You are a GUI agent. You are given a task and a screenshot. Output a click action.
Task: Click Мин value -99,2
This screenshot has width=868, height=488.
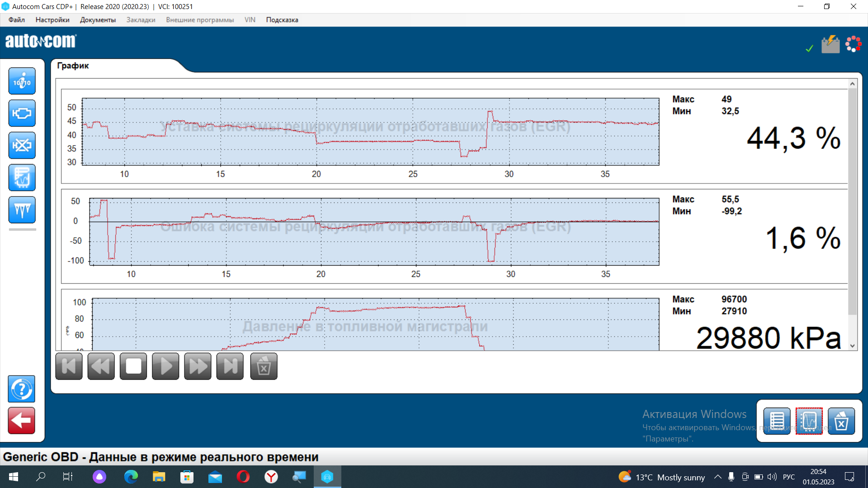coord(731,211)
